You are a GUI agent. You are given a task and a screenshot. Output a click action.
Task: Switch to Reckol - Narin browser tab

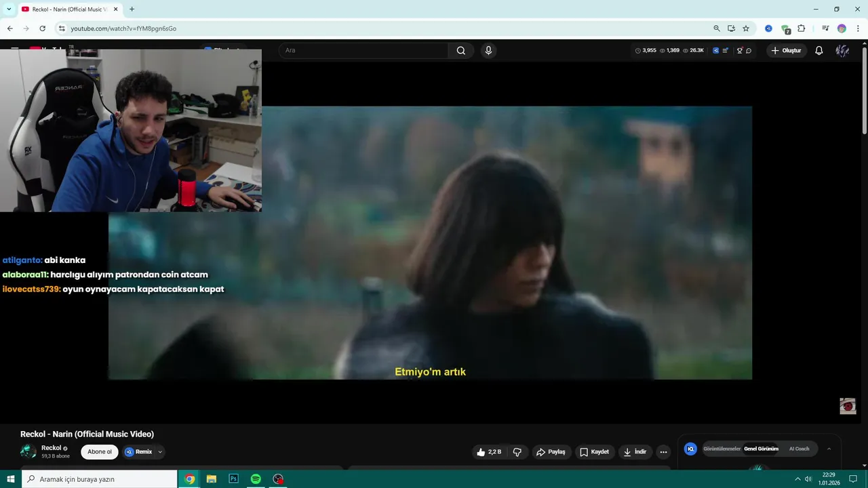68,9
